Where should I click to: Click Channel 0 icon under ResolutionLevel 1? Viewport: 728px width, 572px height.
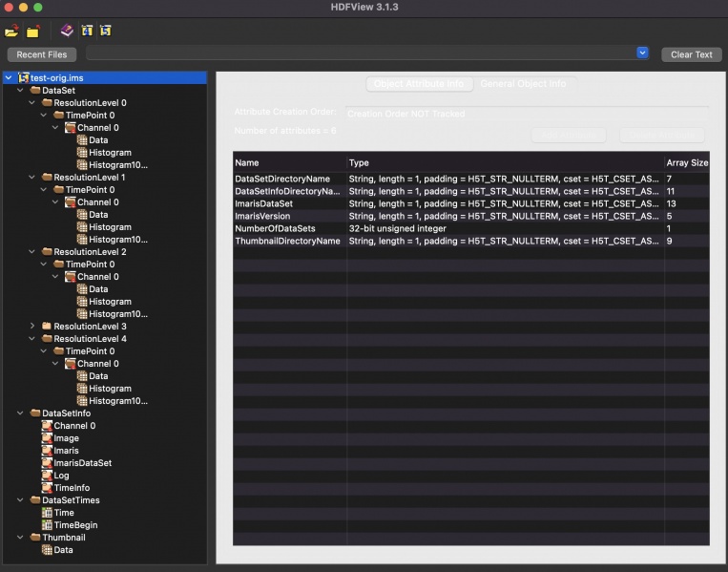tap(70, 202)
